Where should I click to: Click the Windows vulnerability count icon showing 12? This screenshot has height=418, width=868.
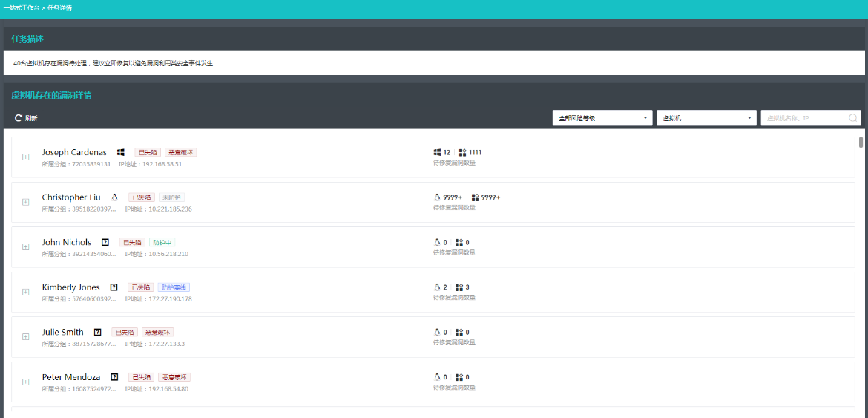click(x=437, y=152)
